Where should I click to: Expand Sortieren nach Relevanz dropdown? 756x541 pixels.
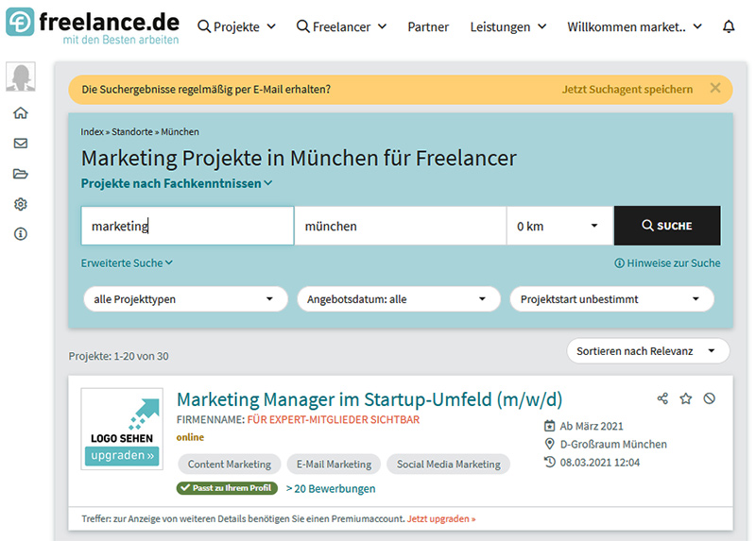click(x=647, y=351)
